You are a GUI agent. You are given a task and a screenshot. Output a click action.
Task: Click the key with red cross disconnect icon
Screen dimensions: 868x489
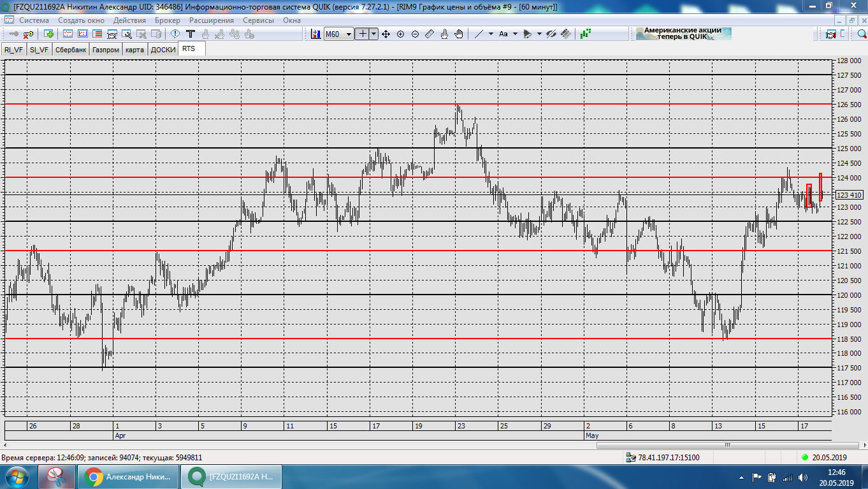tap(28, 34)
